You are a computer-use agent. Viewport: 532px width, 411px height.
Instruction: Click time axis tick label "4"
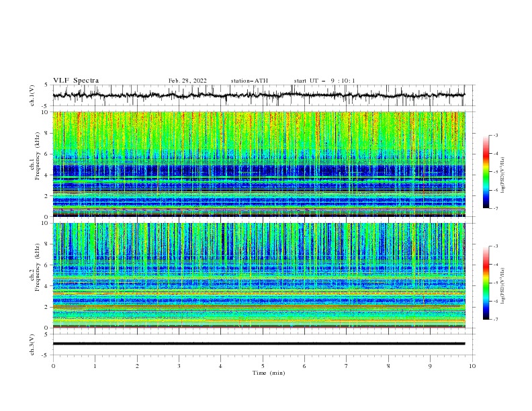click(220, 366)
